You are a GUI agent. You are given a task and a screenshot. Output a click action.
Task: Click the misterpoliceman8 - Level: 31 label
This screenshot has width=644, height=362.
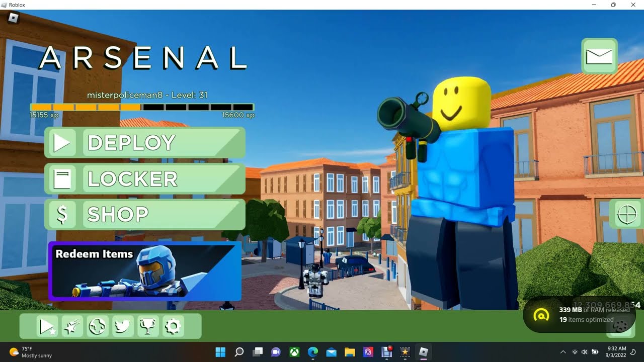[x=147, y=95]
